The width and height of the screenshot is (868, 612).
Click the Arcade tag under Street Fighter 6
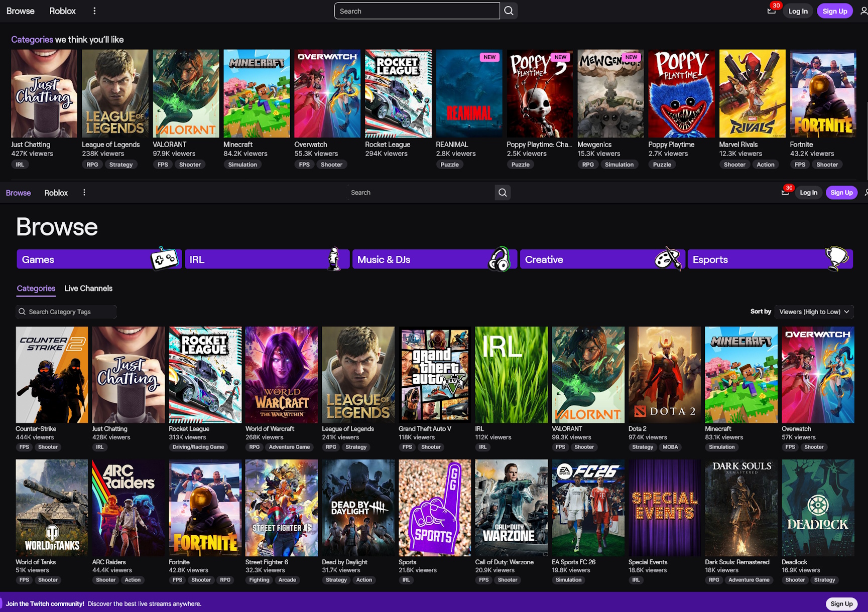(x=287, y=580)
